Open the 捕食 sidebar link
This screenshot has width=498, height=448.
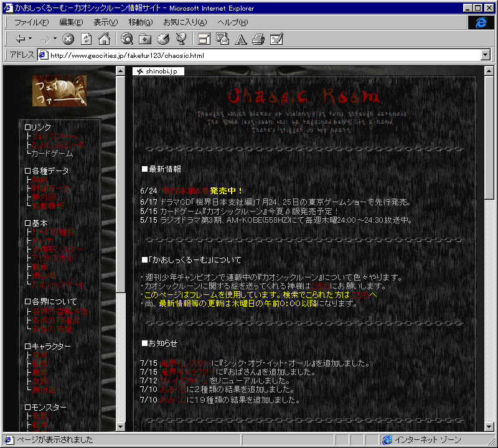click(x=40, y=267)
